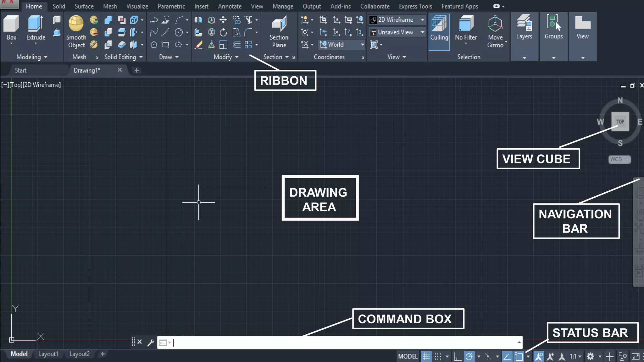The height and width of the screenshot is (362, 644).
Task: Expand the Solid Editing panel
Action: 124,57
